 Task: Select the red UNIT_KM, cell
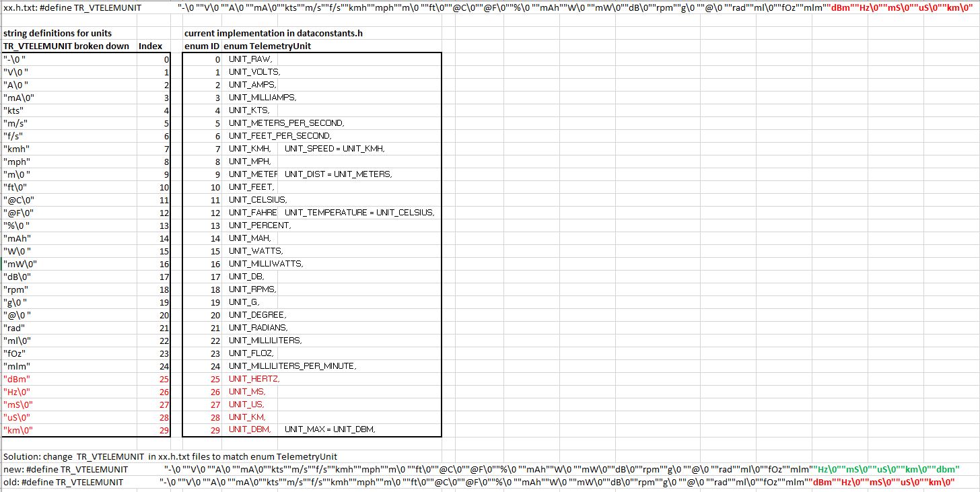(x=247, y=417)
